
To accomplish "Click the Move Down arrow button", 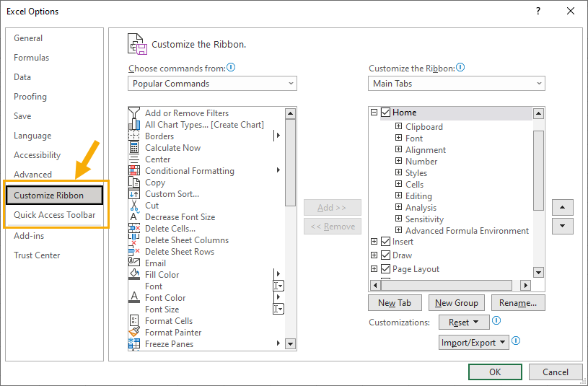I will [563, 226].
